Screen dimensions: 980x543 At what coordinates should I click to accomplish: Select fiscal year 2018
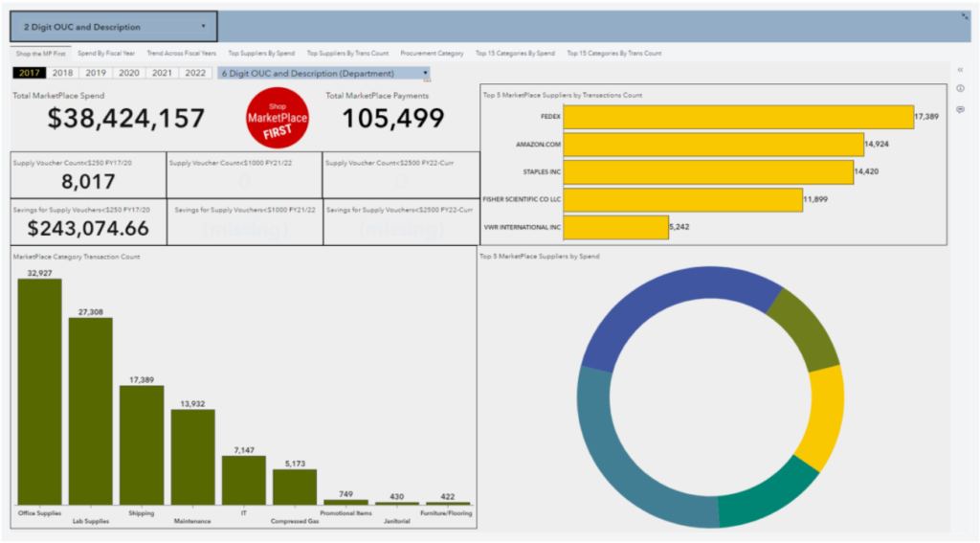coord(62,73)
